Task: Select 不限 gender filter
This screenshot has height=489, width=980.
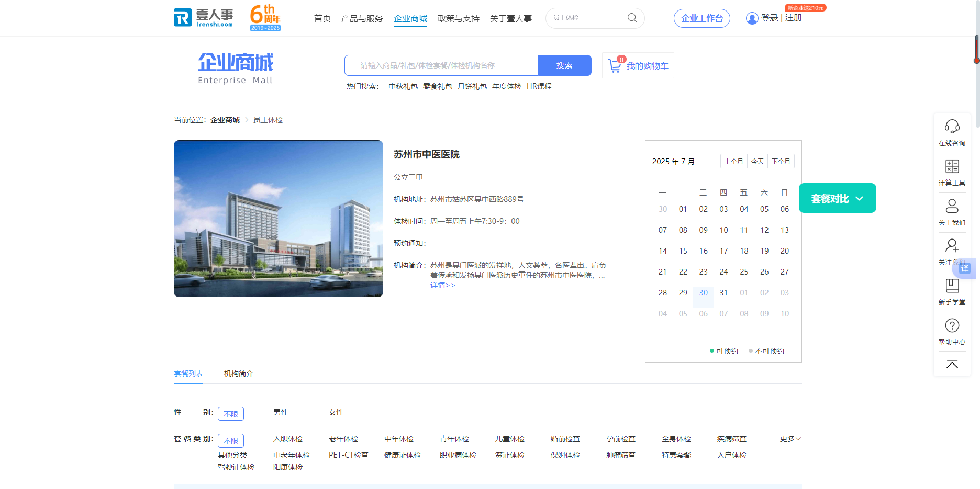Action: click(x=231, y=414)
